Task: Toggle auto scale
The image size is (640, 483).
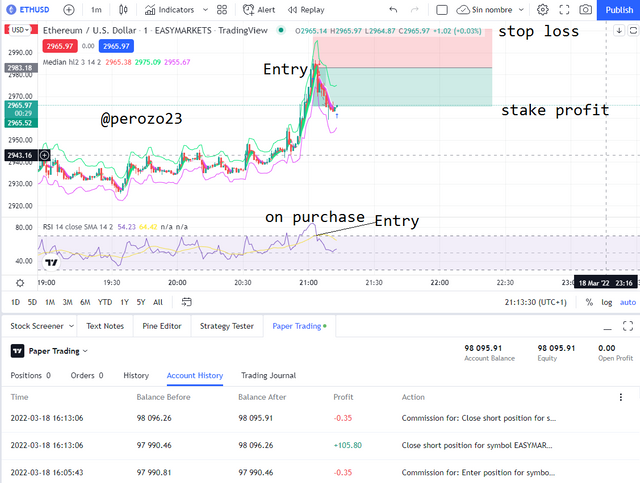Action: pyautogui.click(x=628, y=302)
